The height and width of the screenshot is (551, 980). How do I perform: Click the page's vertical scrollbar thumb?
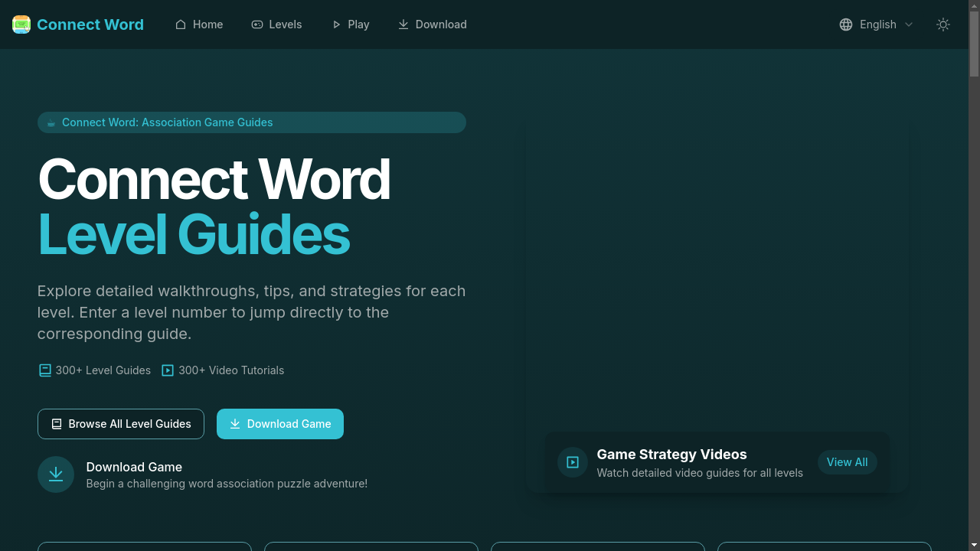coord(974,42)
